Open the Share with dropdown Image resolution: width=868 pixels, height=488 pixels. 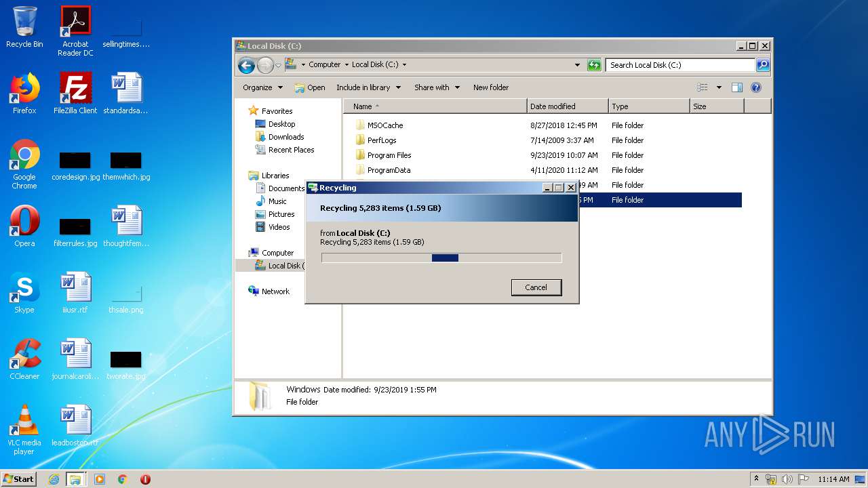pos(437,87)
